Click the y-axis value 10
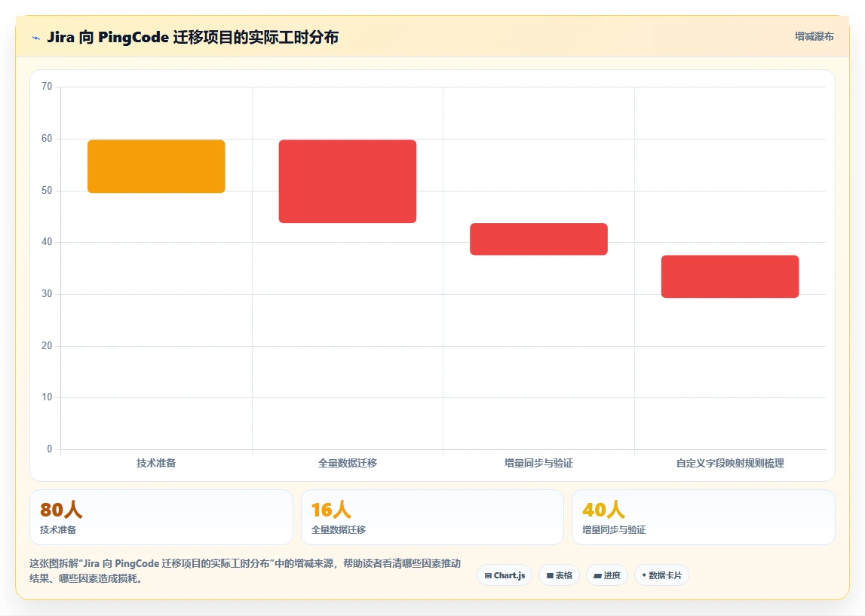This screenshot has width=865, height=616. [x=47, y=397]
